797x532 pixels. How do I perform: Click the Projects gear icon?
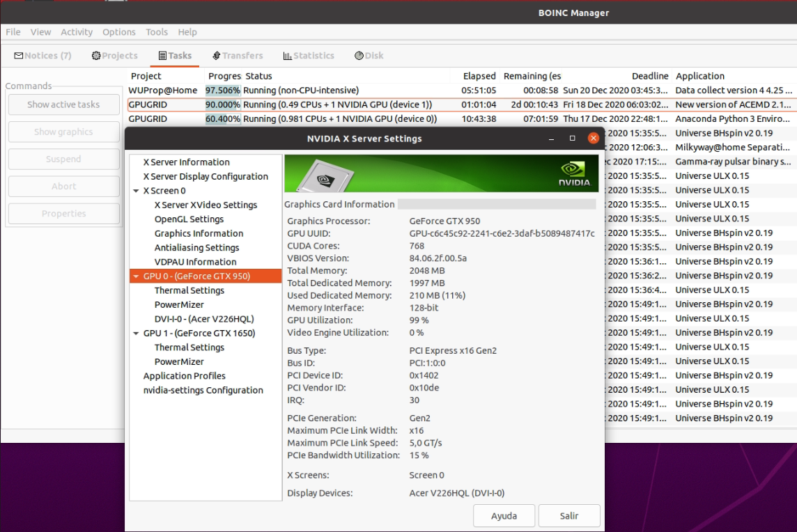[95, 56]
